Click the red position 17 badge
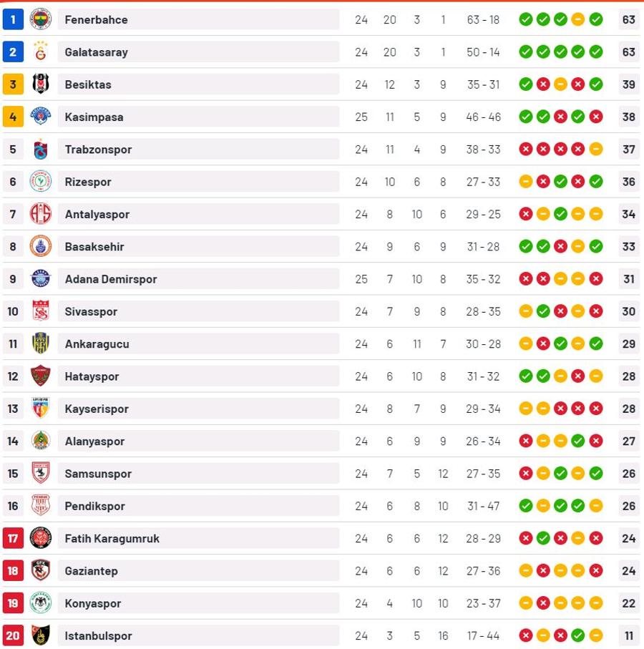Viewport: 644px width, 649px height. 13,539
